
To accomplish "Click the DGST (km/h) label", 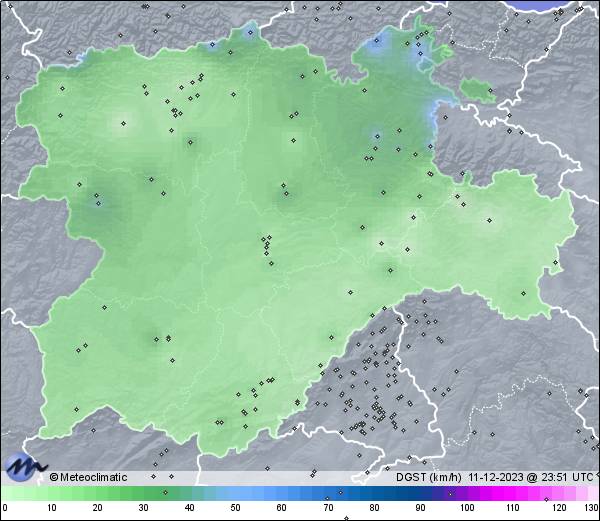I will [429, 477].
